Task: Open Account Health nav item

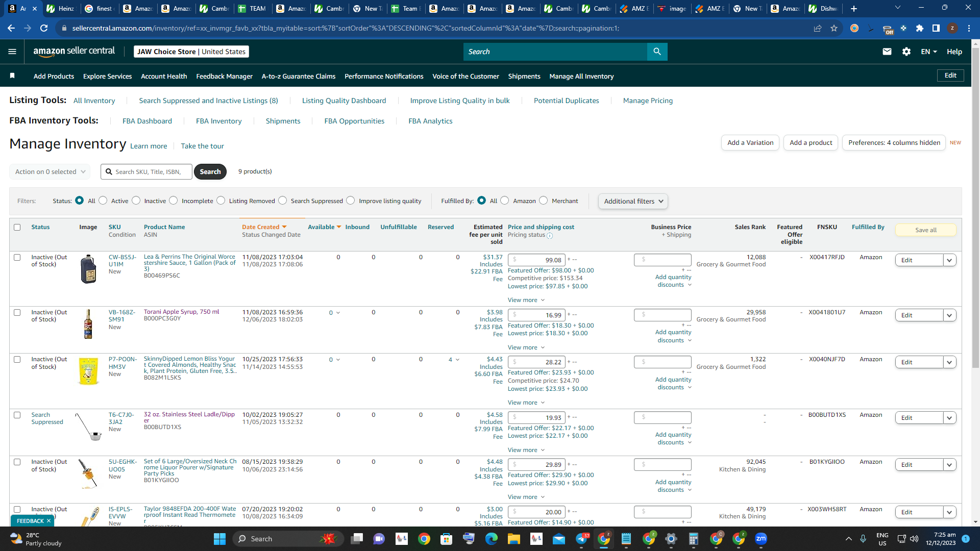Action: (x=164, y=76)
